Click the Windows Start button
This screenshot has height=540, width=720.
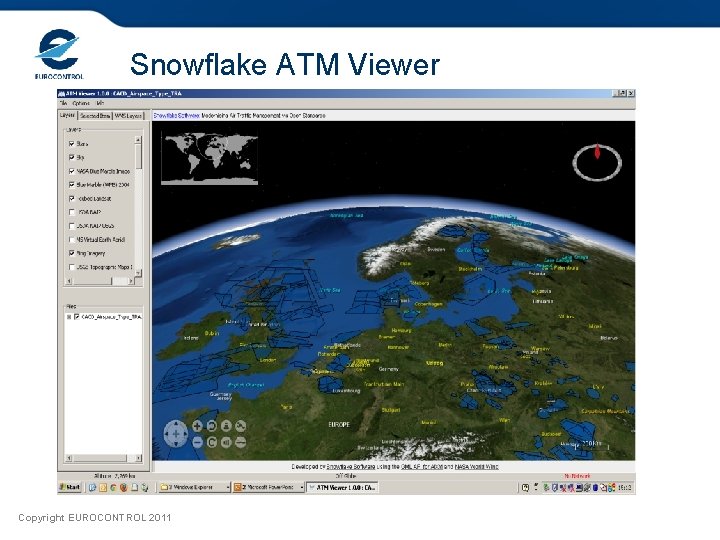70,488
